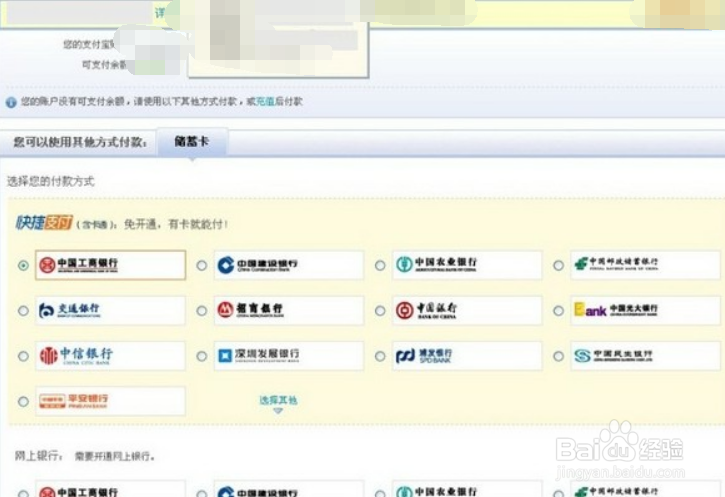The height and width of the screenshot is (497, 725).
Task: Click the 中国邮政储蓄银行 logo under 快捷支付
Action: [645, 265]
